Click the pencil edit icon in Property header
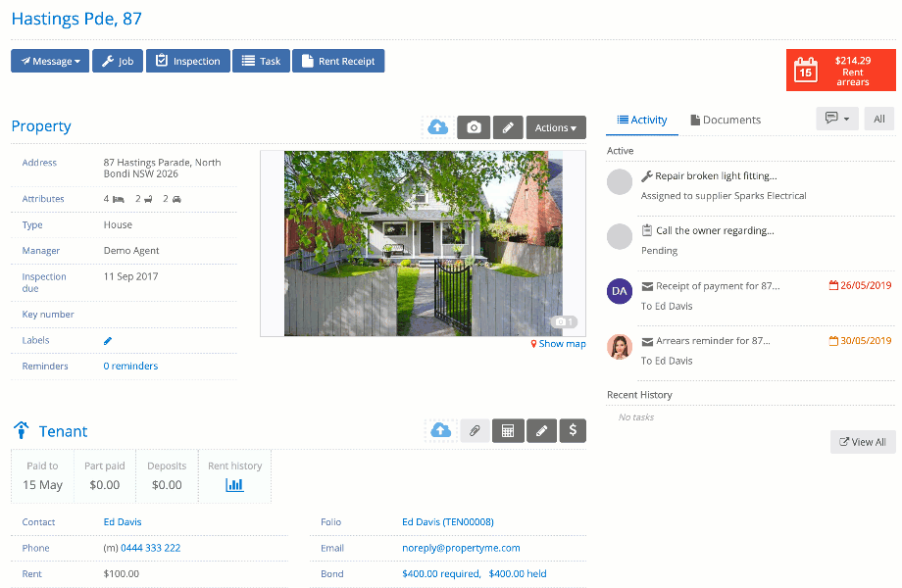The image size is (902, 588). click(507, 127)
